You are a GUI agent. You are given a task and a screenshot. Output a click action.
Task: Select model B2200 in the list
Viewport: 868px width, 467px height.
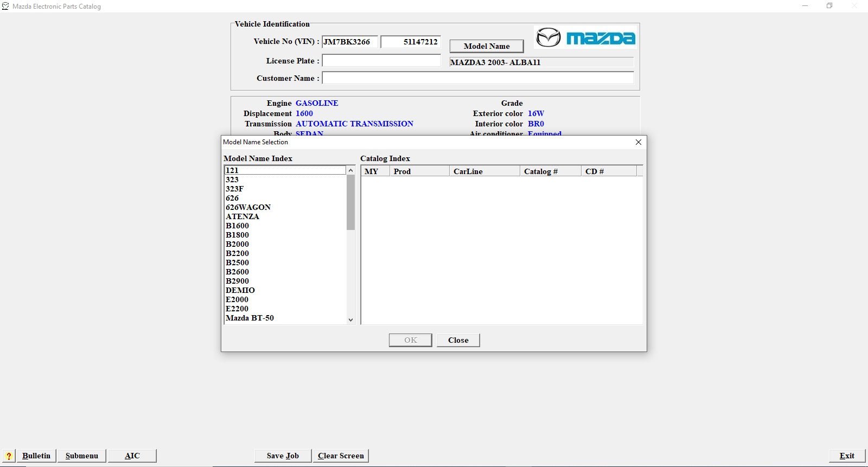coord(285,253)
